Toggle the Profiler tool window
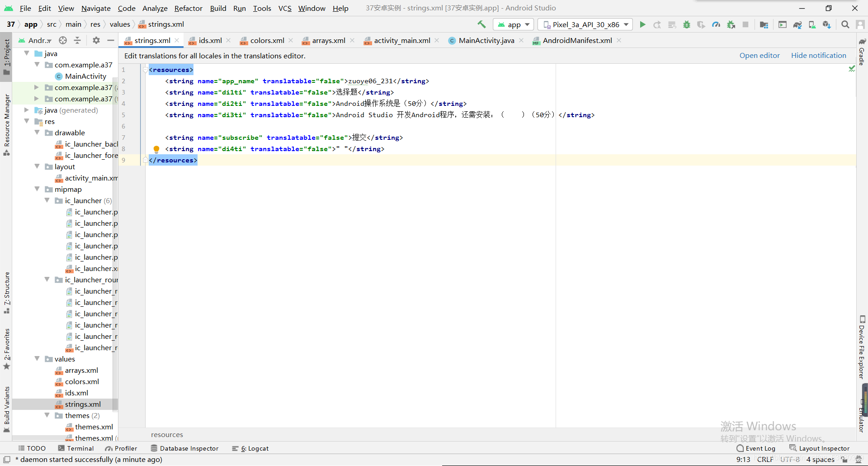The height and width of the screenshot is (466, 868). pyautogui.click(x=121, y=448)
